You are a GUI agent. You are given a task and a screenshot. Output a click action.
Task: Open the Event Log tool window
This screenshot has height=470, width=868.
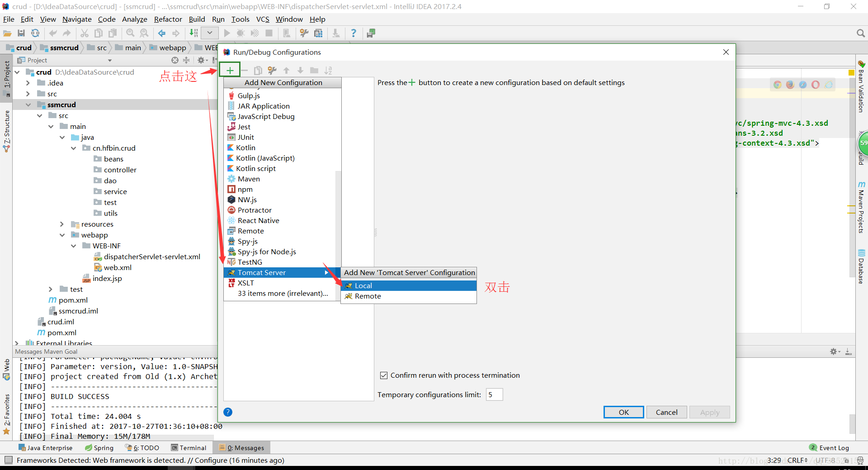coord(829,448)
